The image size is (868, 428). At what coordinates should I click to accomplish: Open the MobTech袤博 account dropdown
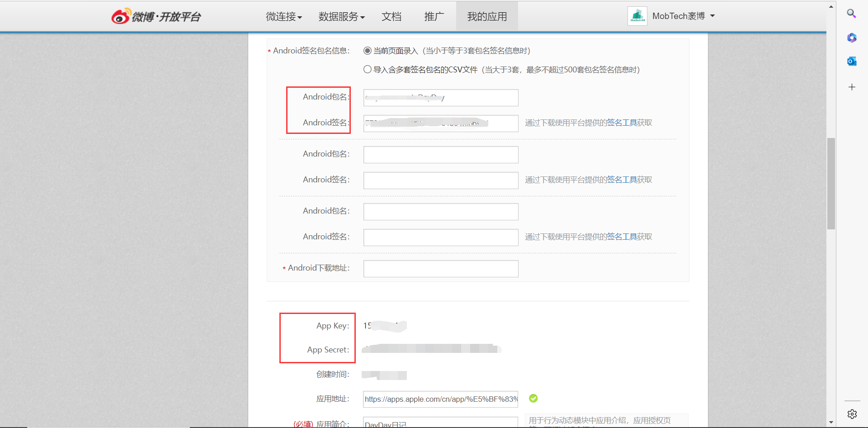(x=683, y=16)
